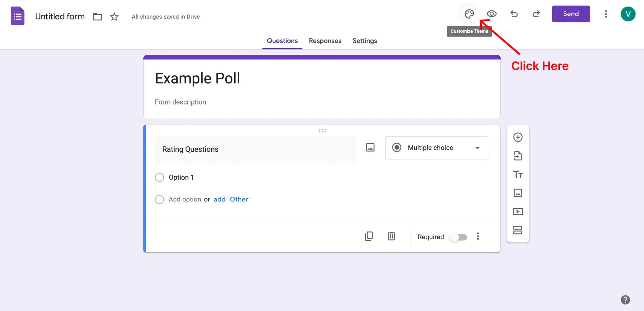Star the Untitled form
The height and width of the screenshot is (311, 644).
(114, 16)
